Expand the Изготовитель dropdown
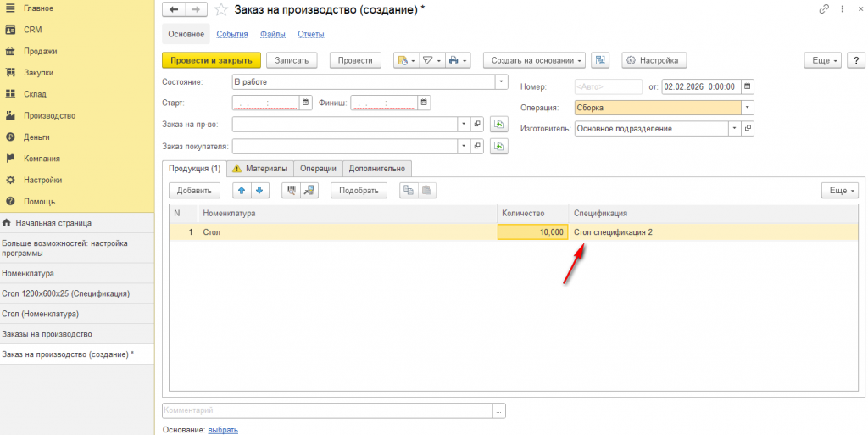 [735, 128]
